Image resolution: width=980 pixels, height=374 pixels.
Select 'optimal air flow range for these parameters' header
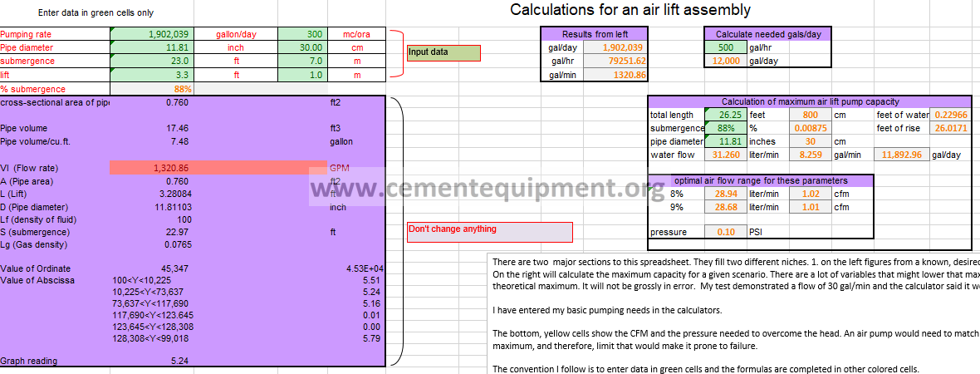(x=761, y=180)
